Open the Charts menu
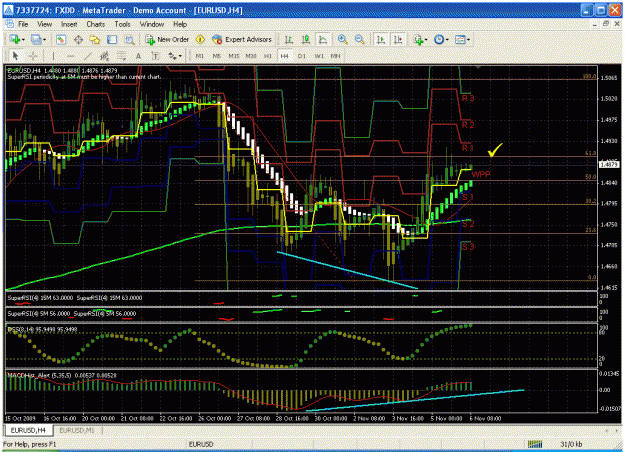 click(x=96, y=24)
